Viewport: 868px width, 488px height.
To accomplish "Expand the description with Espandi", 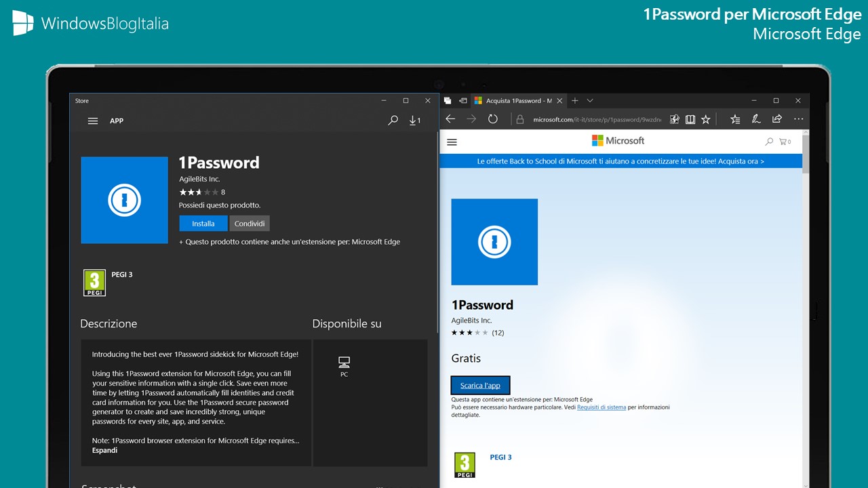I will click(104, 450).
